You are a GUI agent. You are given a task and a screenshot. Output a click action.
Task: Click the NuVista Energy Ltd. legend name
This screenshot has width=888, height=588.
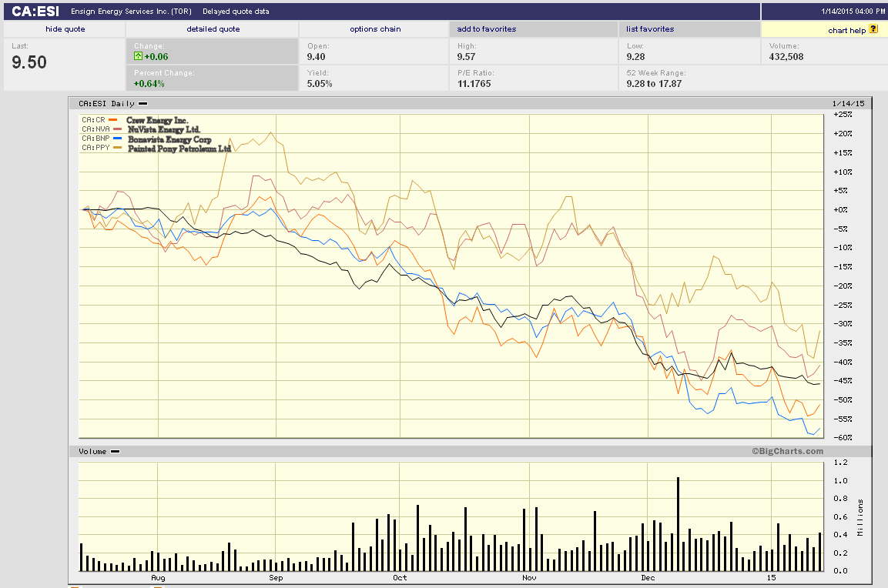coord(164,129)
